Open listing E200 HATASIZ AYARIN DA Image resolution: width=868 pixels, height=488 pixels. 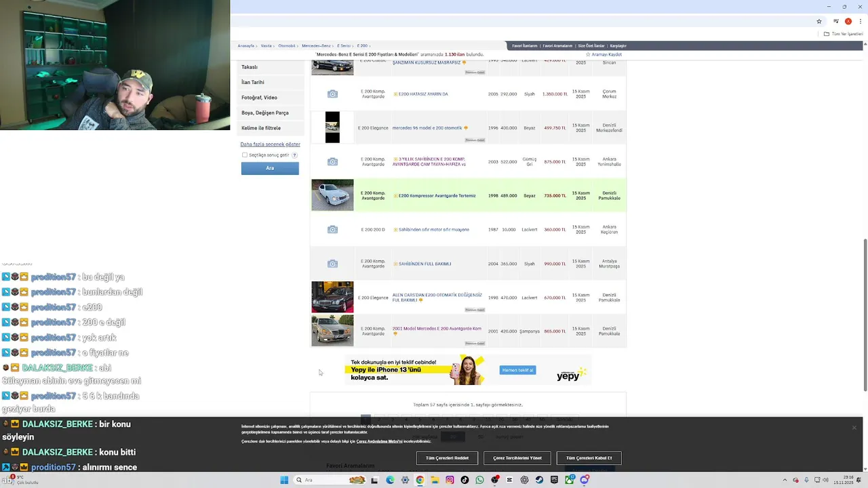[x=423, y=94]
